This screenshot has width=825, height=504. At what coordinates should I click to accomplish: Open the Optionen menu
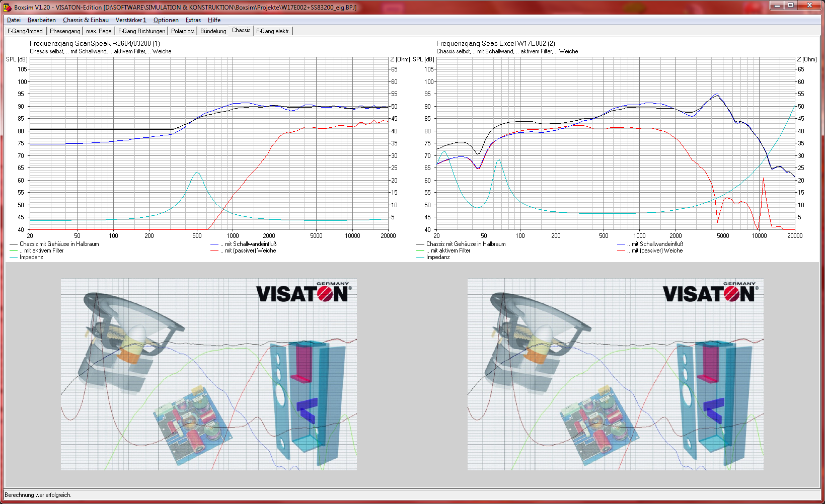click(x=166, y=20)
